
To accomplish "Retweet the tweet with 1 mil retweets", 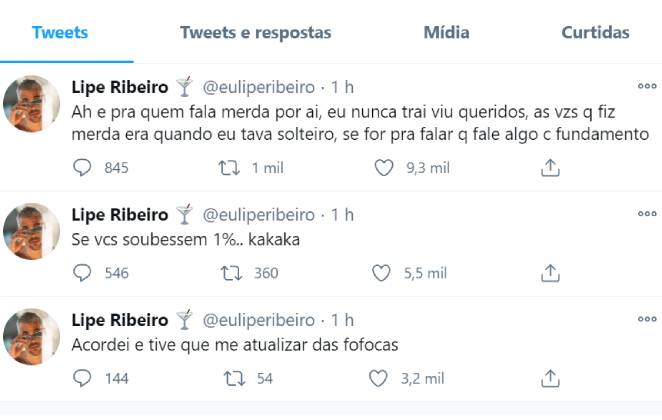I will tap(231, 168).
